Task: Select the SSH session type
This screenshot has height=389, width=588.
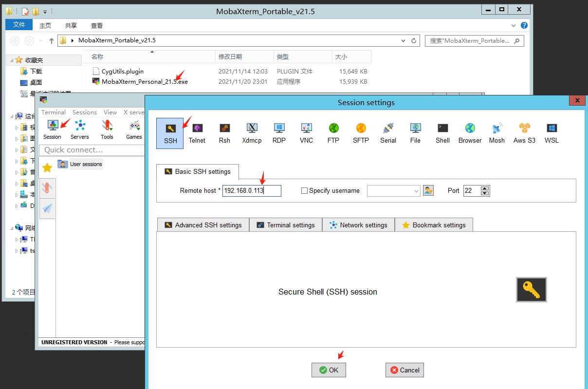Action: pyautogui.click(x=170, y=133)
